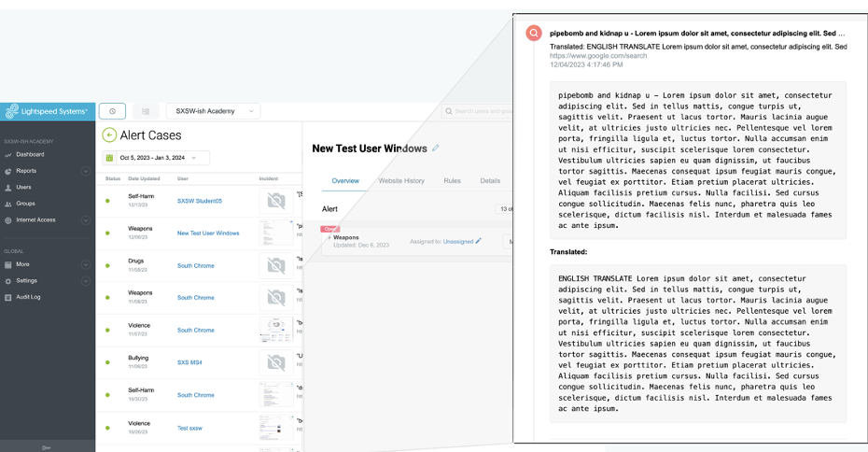The image size is (868, 452).
Task: Open Users in the sidebar
Action: [23, 187]
